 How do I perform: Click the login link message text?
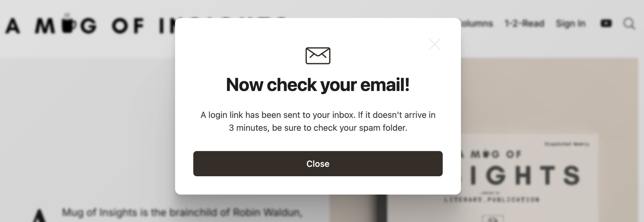pyautogui.click(x=318, y=121)
